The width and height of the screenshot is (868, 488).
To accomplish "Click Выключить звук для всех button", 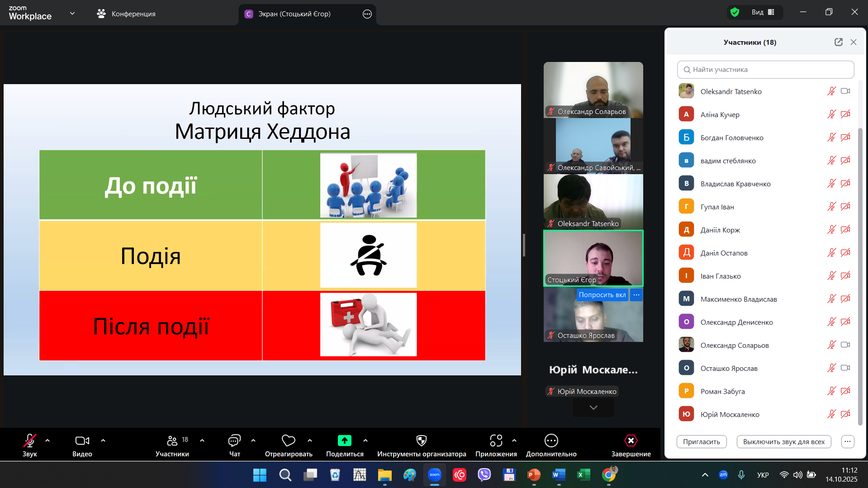I will tap(783, 442).
